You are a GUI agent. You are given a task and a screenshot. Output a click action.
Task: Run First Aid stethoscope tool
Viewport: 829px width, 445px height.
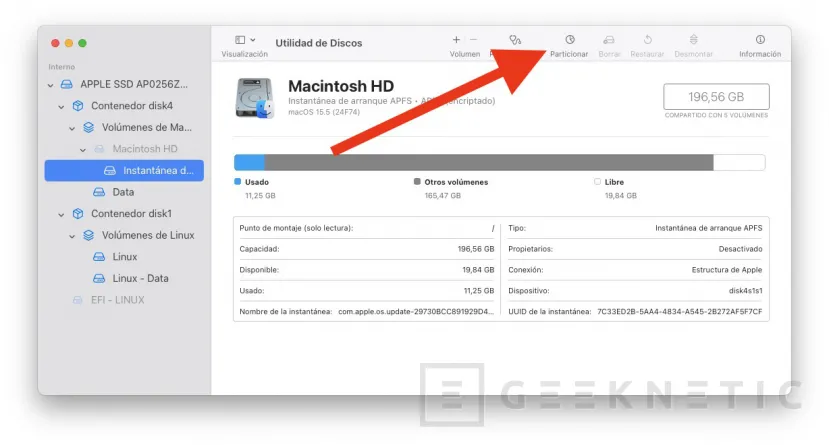515,40
